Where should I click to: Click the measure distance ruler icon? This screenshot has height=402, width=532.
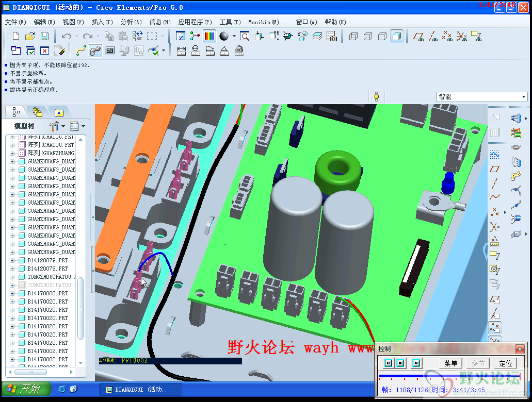[x=181, y=51]
